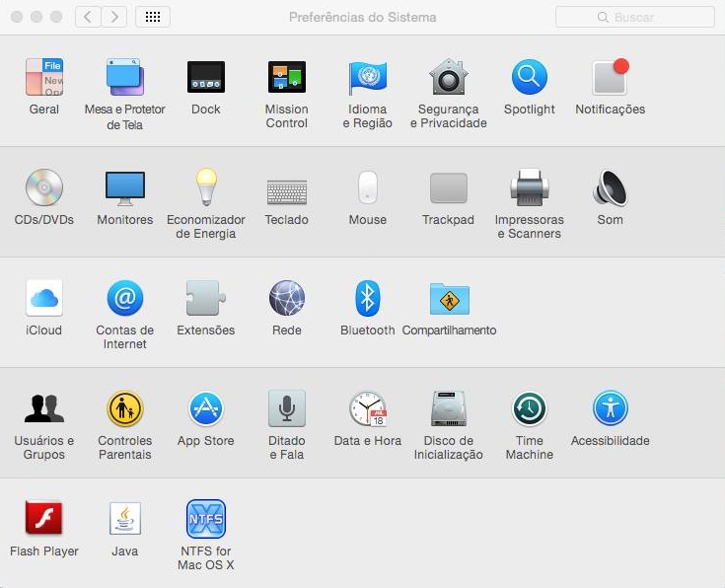Launch the Flash Player preference pane
This screenshot has width=725, height=588.
click(x=44, y=519)
